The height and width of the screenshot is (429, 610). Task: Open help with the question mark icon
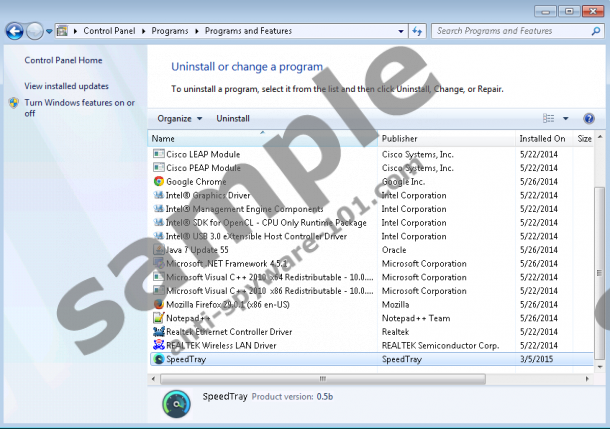point(588,118)
